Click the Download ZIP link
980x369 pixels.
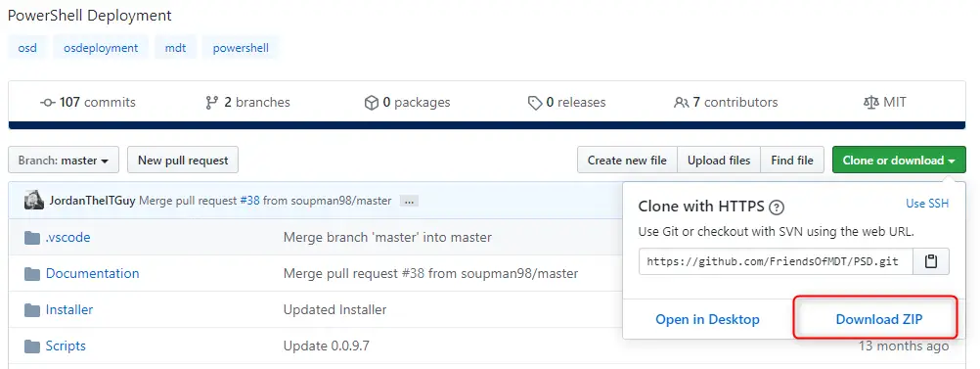pyautogui.click(x=878, y=319)
